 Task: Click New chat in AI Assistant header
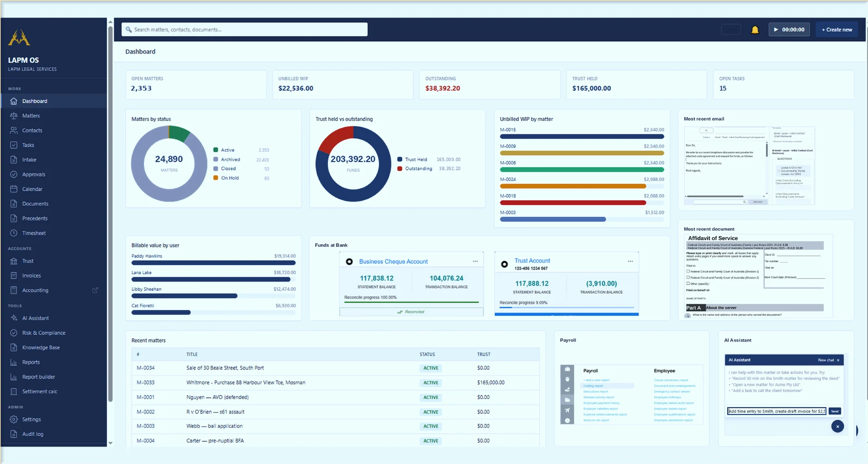(826, 360)
